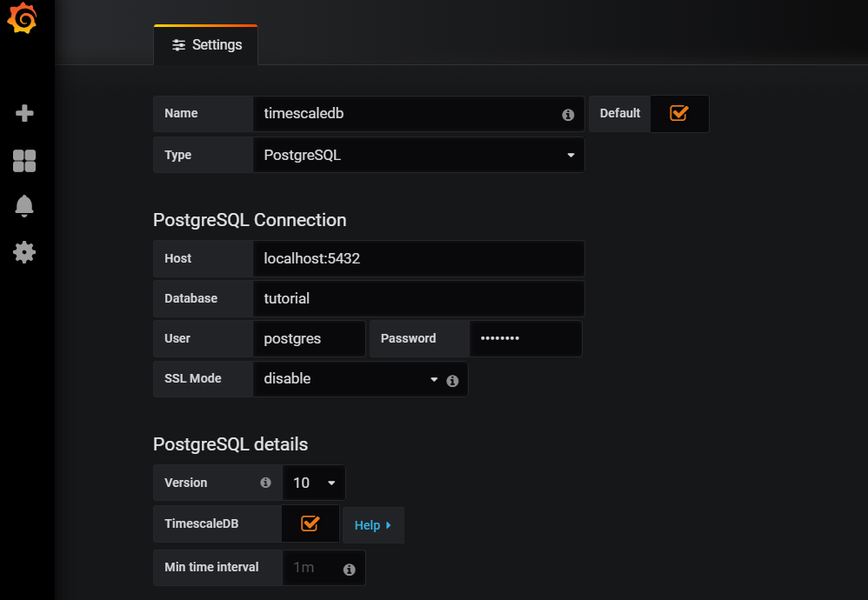Click the Min time interval input

click(324, 567)
